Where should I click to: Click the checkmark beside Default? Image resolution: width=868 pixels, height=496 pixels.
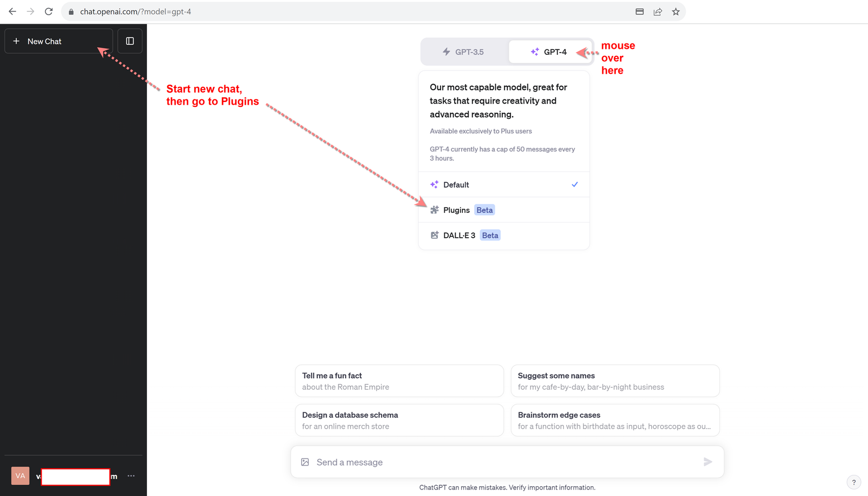click(x=575, y=185)
